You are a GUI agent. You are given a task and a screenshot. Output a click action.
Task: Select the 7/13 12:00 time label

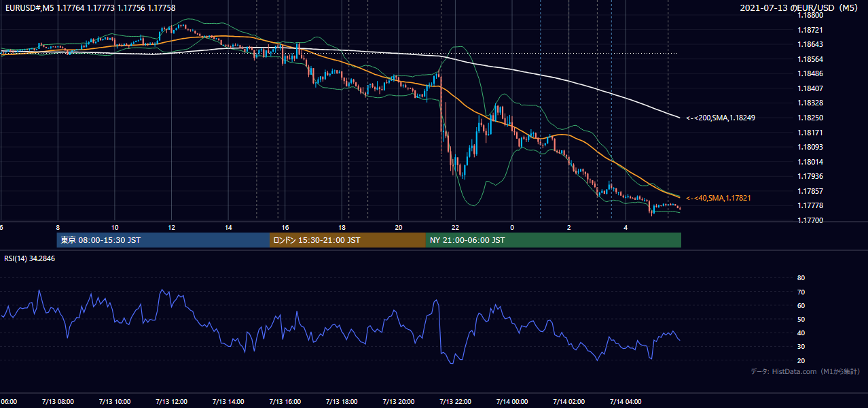click(x=171, y=401)
